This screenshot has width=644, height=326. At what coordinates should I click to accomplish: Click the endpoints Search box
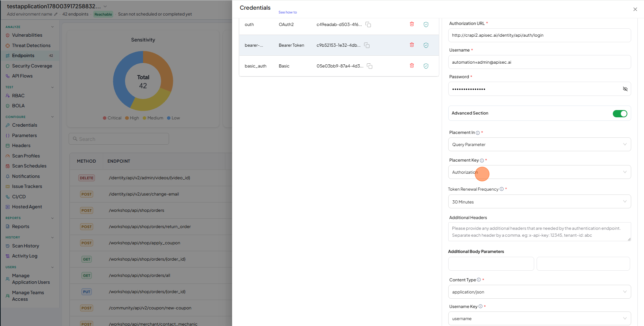pyautogui.click(x=119, y=139)
